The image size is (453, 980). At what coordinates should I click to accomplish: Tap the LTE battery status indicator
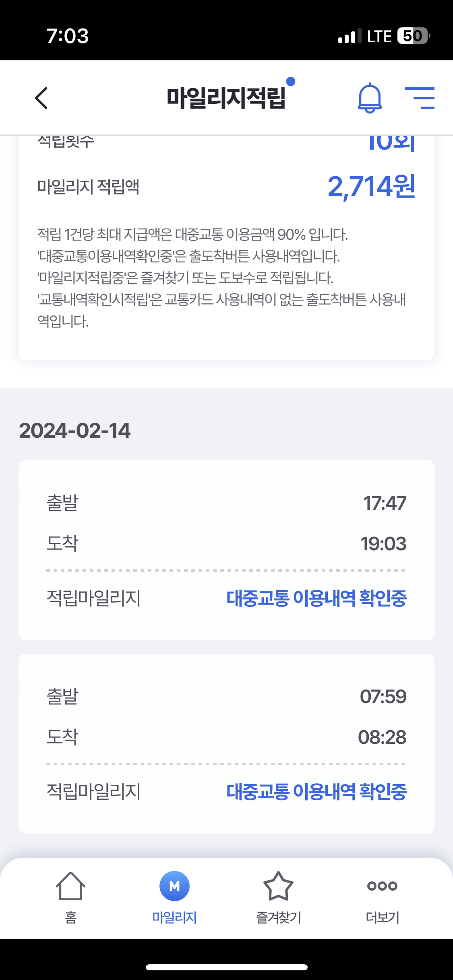[x=413, y=36]
